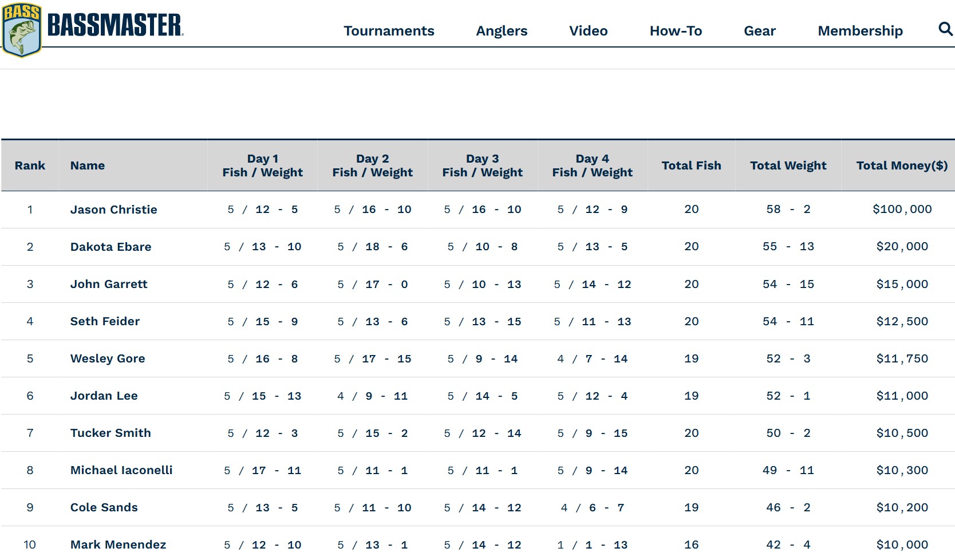Click the Bassmaster shield logo
This screenshot has width=955, height=560.
click(22, 30)
